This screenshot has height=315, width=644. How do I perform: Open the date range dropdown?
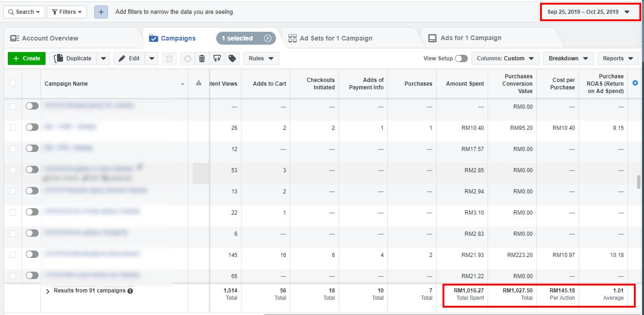[x=589, y=12]
